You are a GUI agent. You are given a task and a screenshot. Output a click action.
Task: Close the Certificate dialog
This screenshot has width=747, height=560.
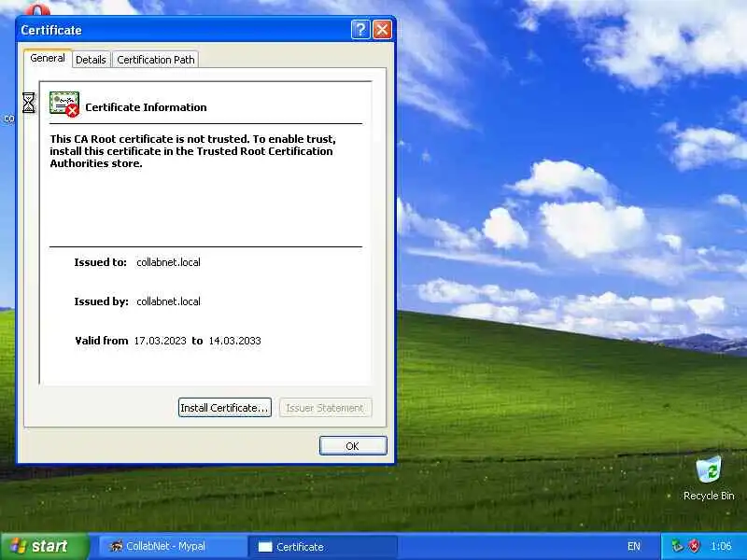[x=382, y=30]
